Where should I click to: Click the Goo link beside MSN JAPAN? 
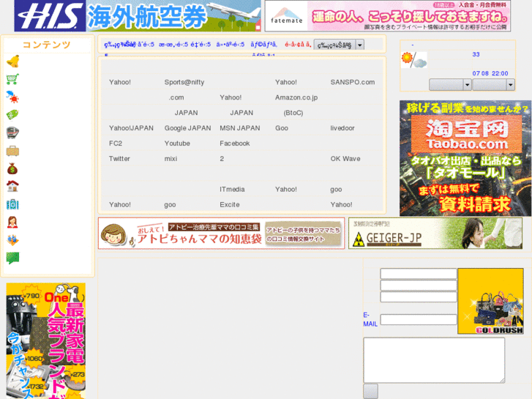pos(282,128)
